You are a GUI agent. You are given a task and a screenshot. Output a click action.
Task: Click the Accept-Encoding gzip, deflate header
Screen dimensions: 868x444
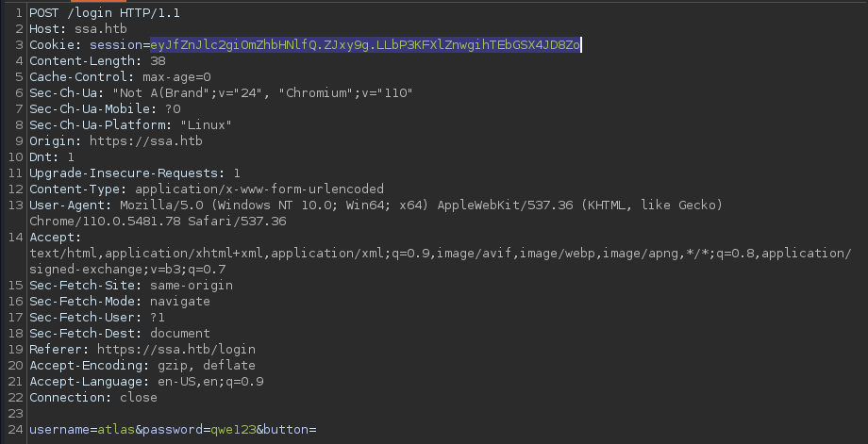[x=142, y=366]
